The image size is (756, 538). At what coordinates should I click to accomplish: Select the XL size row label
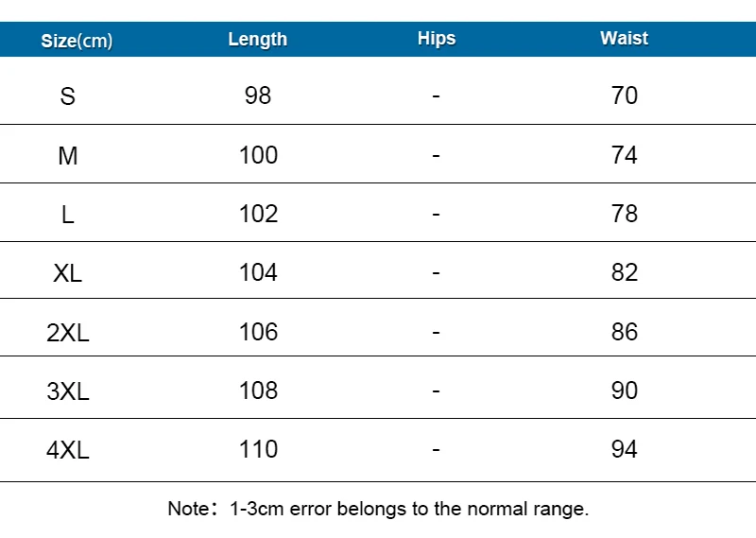67,273
